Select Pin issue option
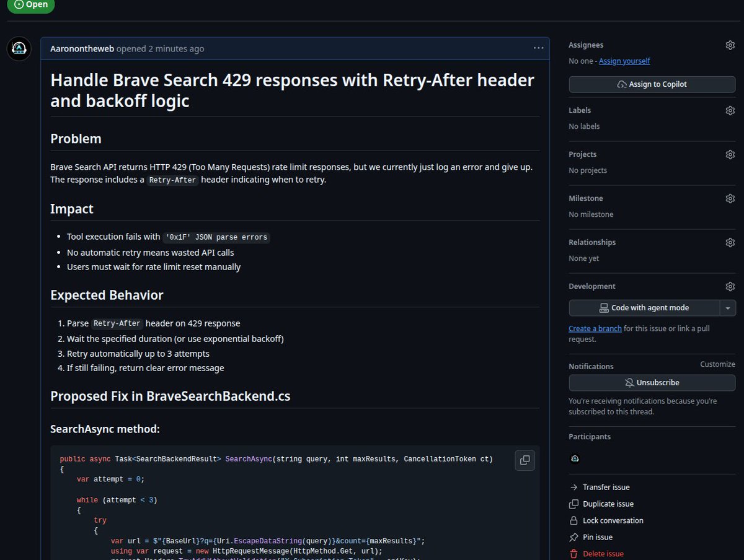This screenshot has width=744, height=560. click(591, 538)
